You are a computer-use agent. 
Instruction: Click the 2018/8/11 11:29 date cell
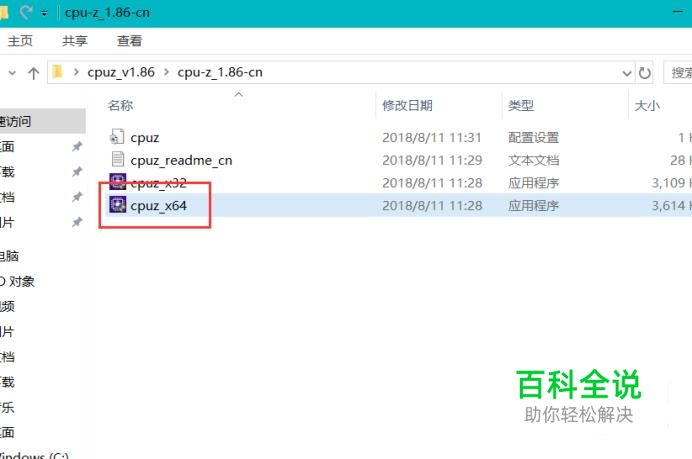coord(432,160)
